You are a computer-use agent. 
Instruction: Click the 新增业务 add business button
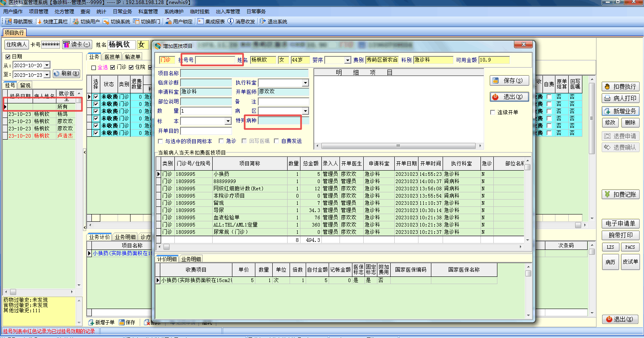tap(621, 111)
